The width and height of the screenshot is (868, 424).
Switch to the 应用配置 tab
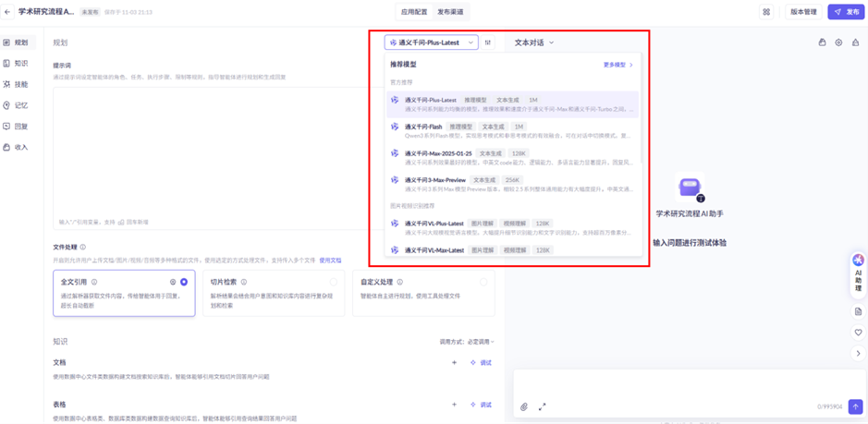tap(414, 12)
